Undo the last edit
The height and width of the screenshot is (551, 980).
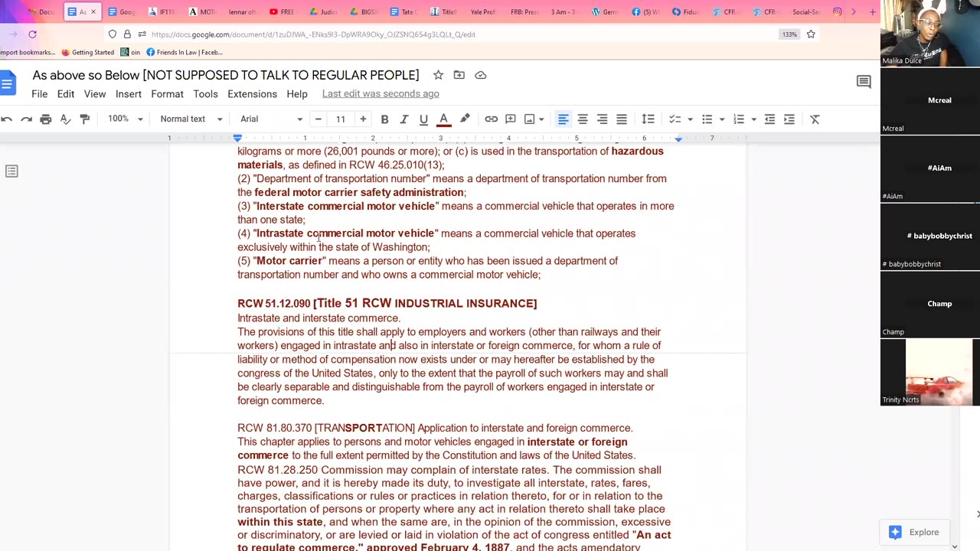tap(7, 119)
